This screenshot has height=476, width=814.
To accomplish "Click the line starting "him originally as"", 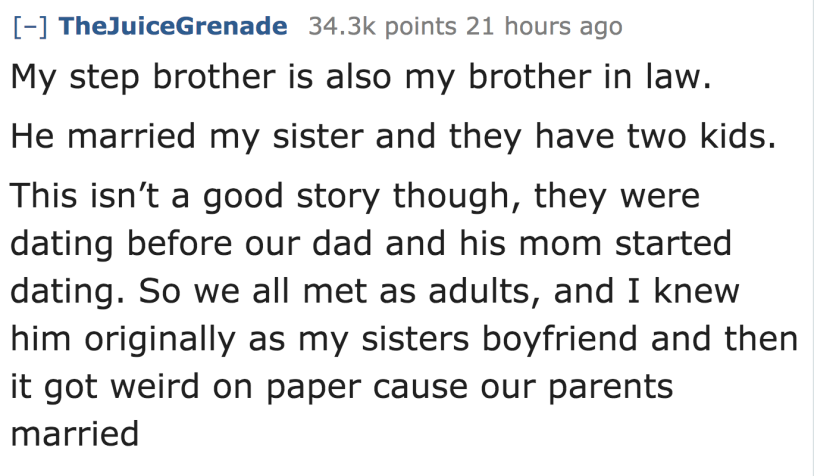I will 403,339.
